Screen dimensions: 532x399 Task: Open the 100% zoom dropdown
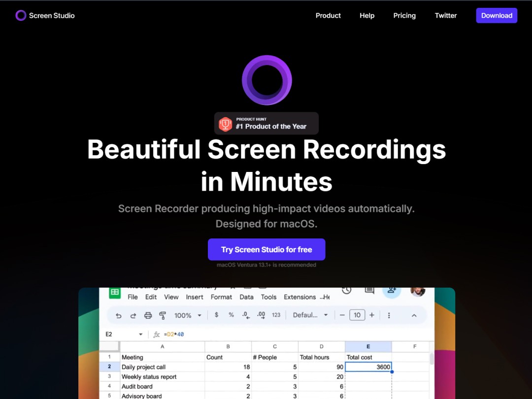[x=187, y=315]
